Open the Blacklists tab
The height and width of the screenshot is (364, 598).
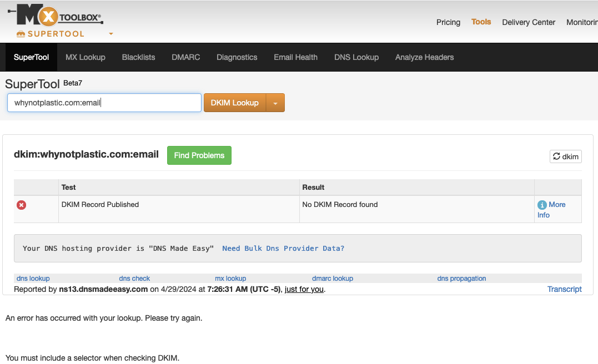(x=138, y=57)
